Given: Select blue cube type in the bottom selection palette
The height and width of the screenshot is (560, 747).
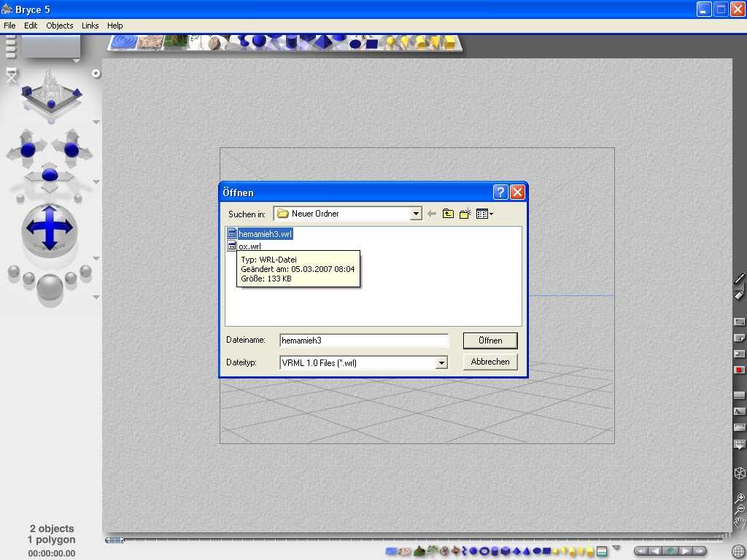Looking at the screenshot, I should pyautogui.click(x=506, y=551).
